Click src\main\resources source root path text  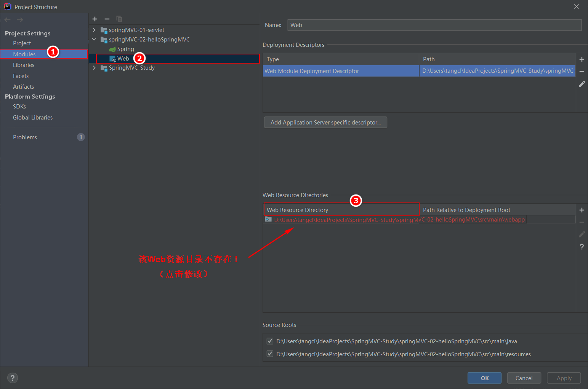click(x=404, y=354)
